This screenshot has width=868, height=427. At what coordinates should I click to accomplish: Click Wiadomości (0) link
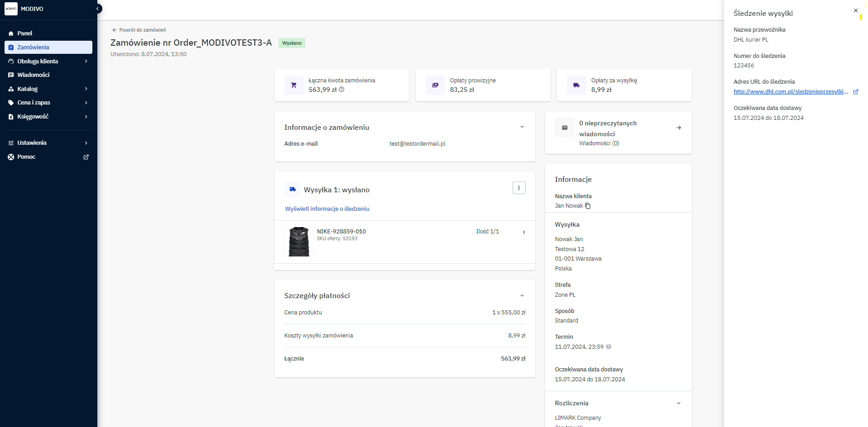tap(599, 143)
